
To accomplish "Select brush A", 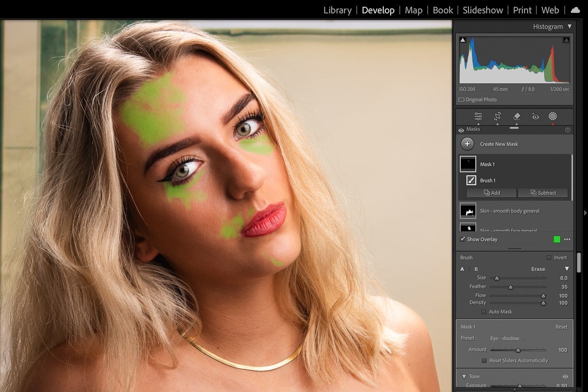I will pos(462,269).
